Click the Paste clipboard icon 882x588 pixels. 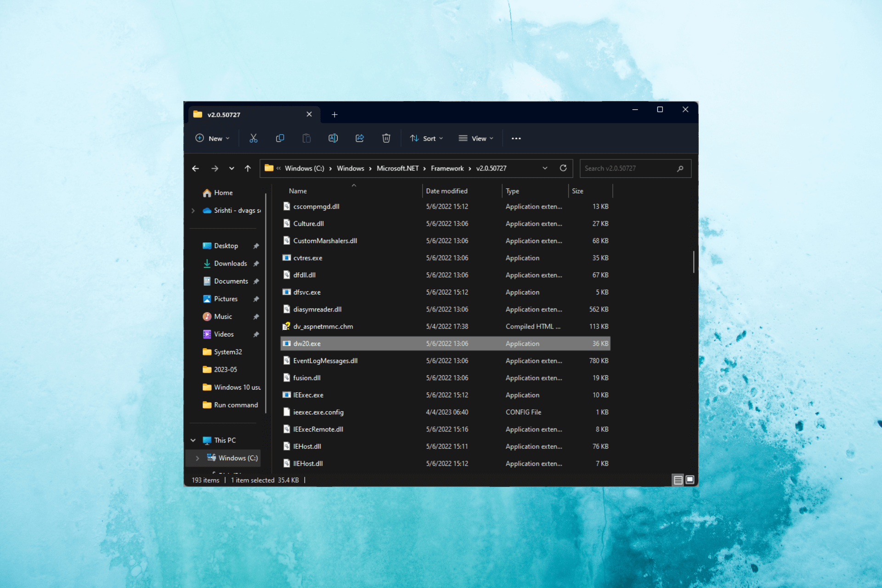(x=306, y=138)
